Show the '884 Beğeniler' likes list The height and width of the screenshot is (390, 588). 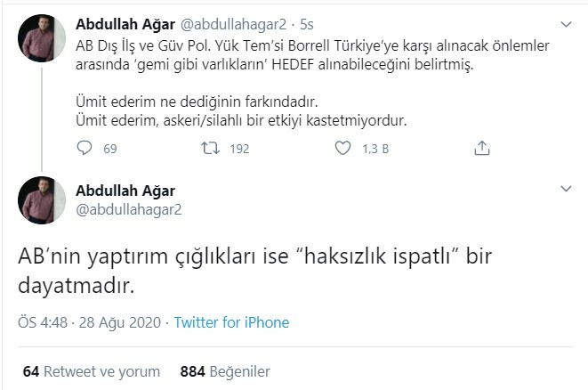(224, 370)
